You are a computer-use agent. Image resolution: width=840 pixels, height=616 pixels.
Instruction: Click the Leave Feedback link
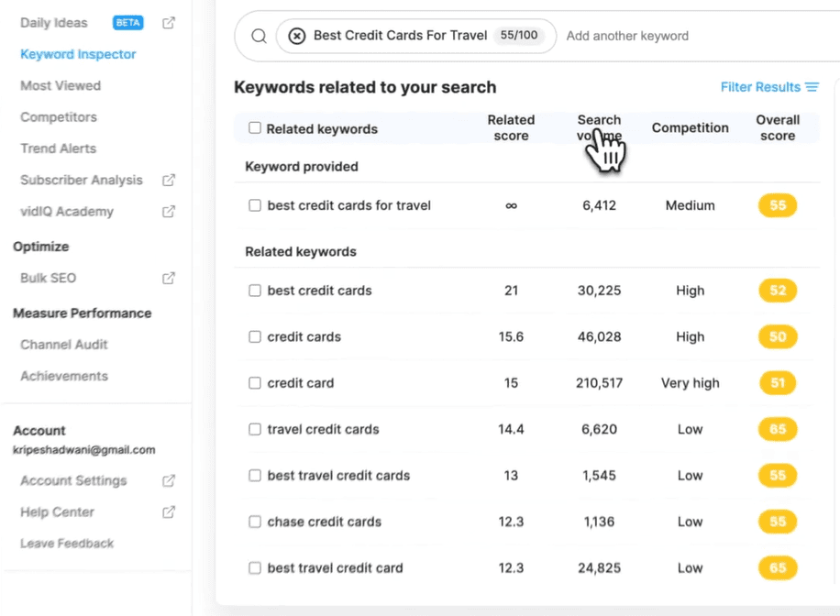(66, 543)
